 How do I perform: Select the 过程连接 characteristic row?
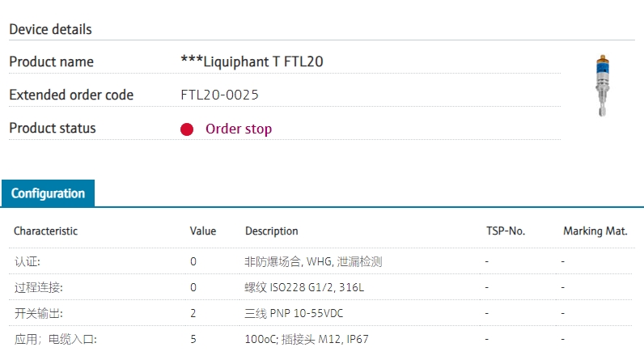(38, 288)
